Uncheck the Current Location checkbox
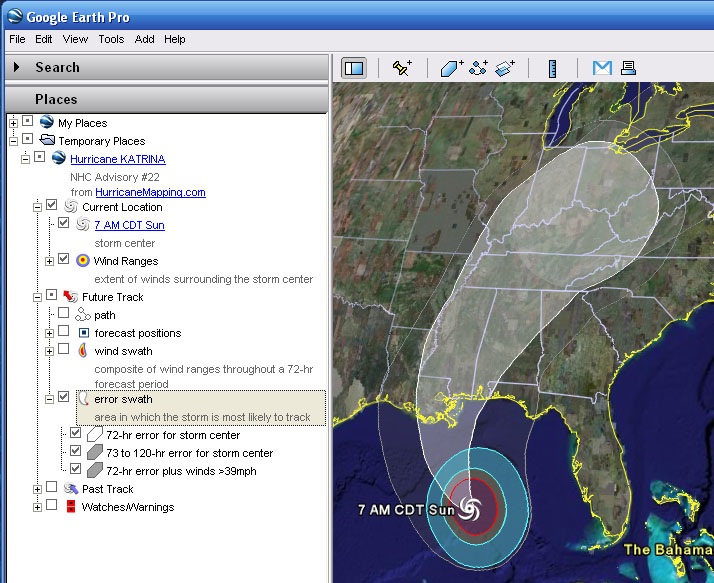This screenshot has height=583, width=714. tap(51, 205)
